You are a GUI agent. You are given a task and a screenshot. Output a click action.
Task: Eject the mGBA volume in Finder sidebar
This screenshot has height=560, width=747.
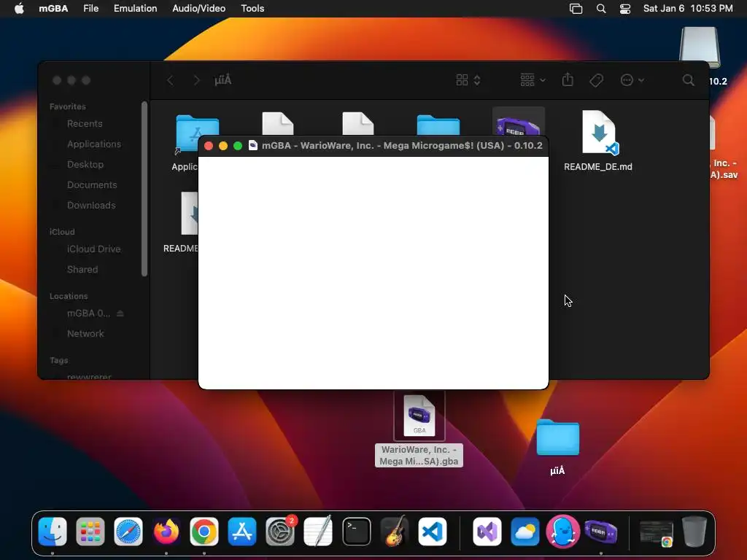click(x=120, y=314)
